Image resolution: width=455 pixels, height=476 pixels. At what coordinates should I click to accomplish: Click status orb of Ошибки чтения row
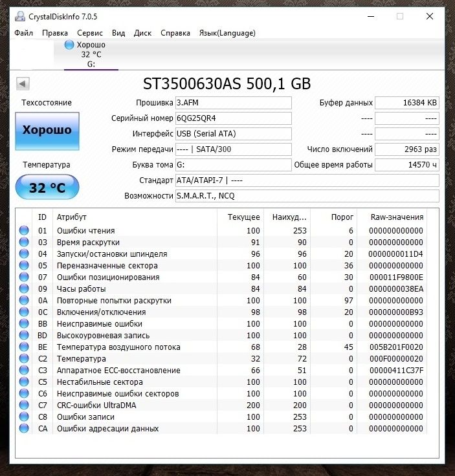tap(24, 230)
